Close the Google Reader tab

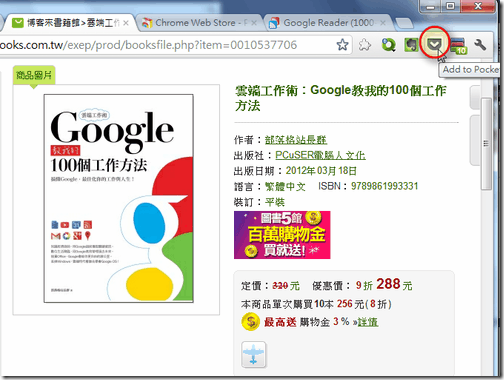tap(383, 23)
